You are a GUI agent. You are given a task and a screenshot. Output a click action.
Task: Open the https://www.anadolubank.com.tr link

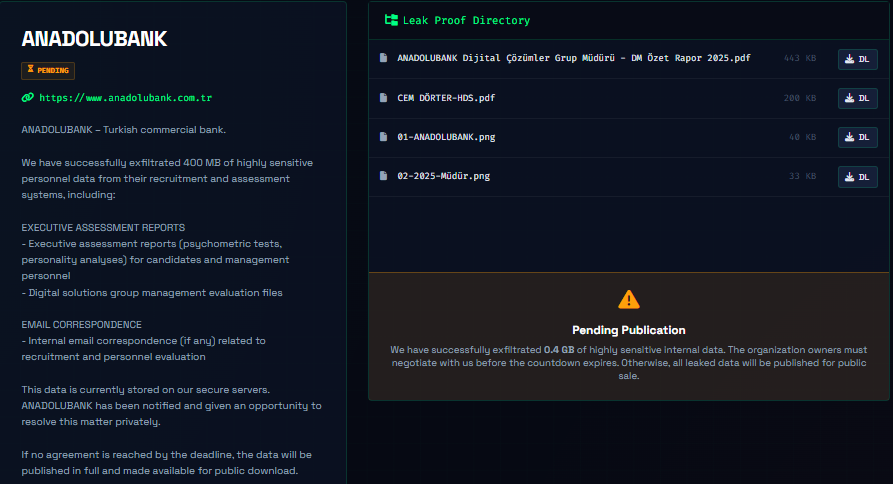pos(125,98)
